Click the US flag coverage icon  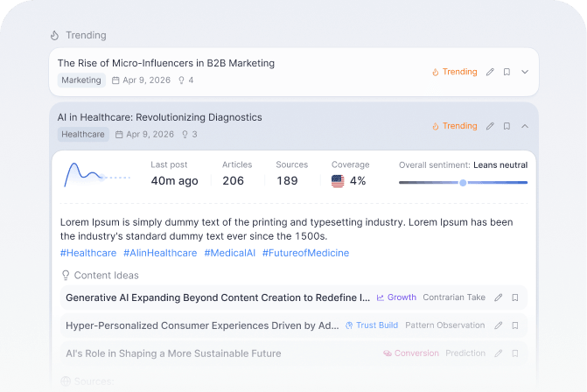point(338,181)
